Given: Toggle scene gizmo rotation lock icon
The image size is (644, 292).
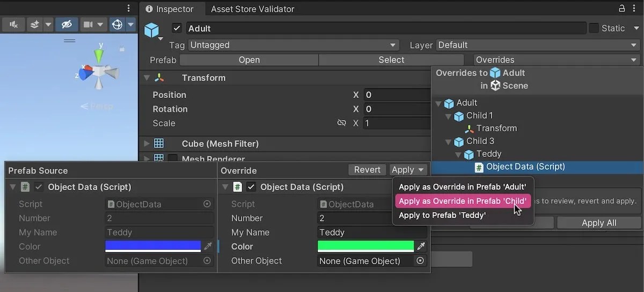Looking at the screenshot, I should point(122,48).
